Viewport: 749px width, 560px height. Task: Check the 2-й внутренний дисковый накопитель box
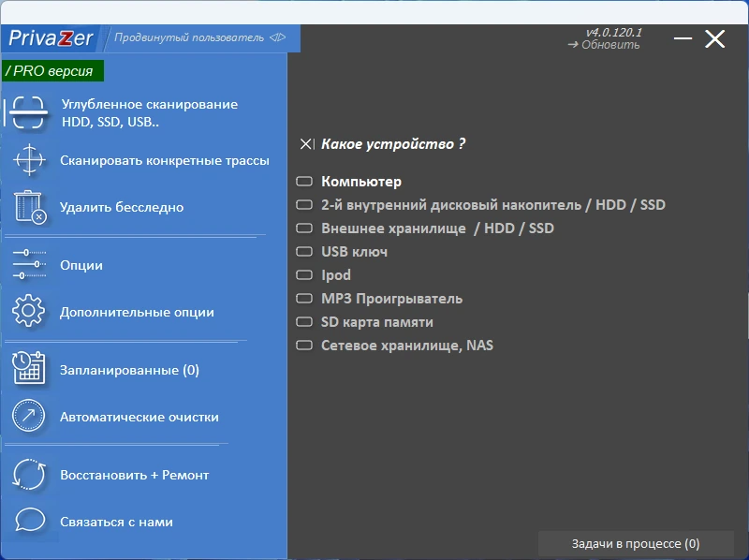(304, 205)
